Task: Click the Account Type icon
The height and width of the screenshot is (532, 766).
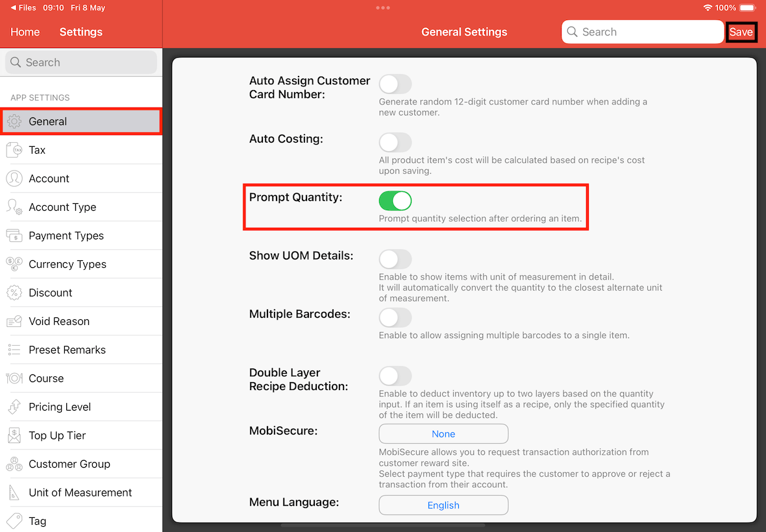Action: point(14,207)
